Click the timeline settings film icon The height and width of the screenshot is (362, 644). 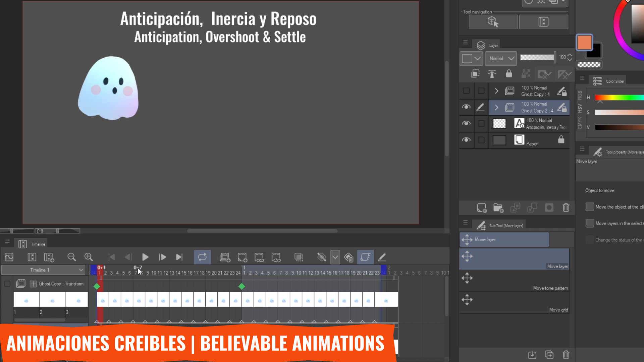tap(32, 257)
